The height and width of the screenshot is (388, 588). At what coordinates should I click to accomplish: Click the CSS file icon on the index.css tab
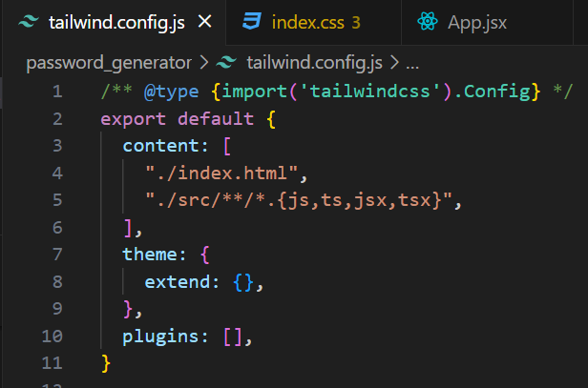click(251, 22)
